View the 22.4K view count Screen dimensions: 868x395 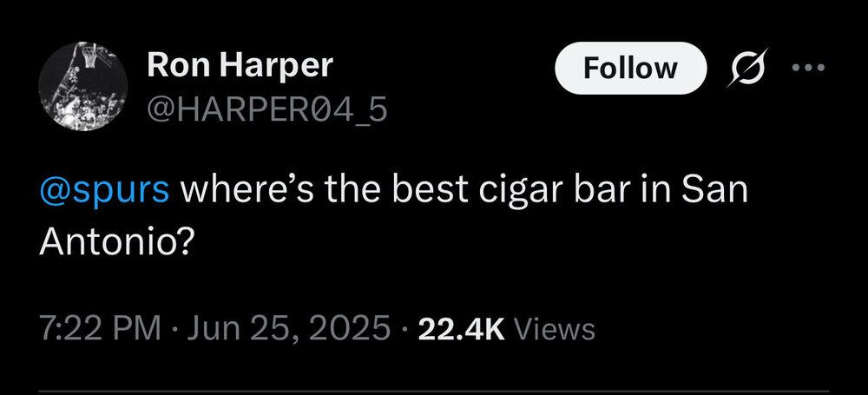(461, 329)
